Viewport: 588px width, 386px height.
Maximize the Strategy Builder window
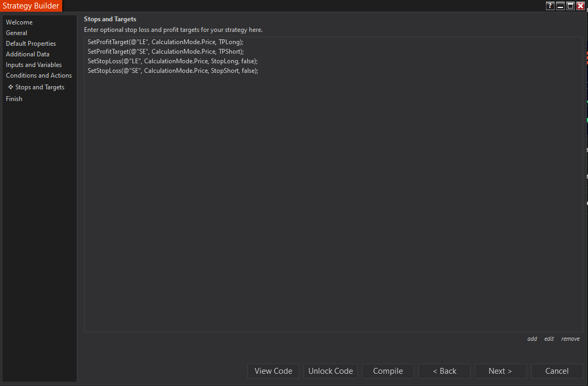pyautogui.click(x=570, y=6)
